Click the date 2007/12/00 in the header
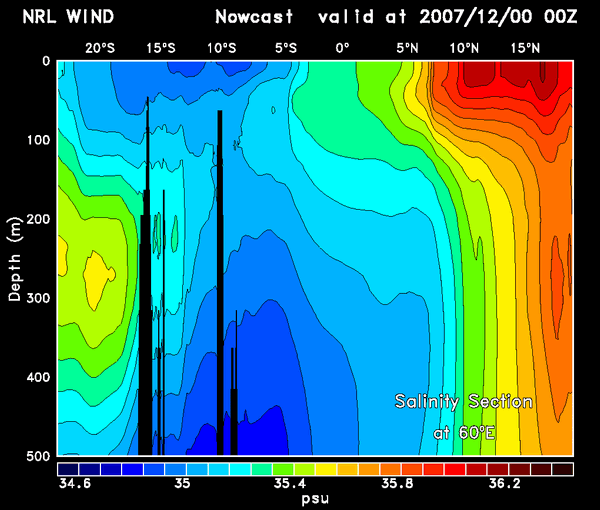This screenshot has width=600, height=510. click(476, 17)
